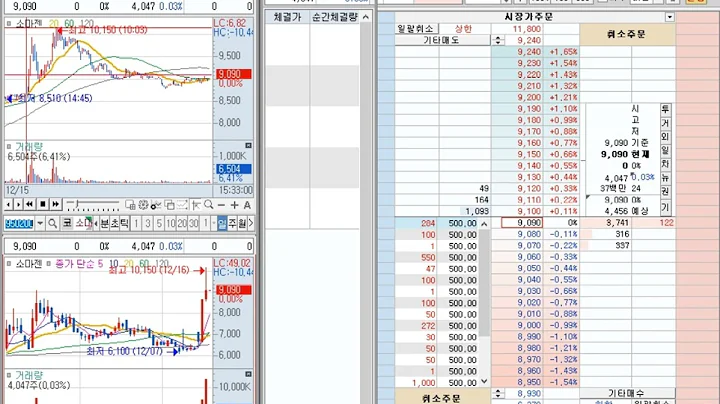Click the up arrow beside 순간체결량 header

pyautogui.click(x=366, y=17)
